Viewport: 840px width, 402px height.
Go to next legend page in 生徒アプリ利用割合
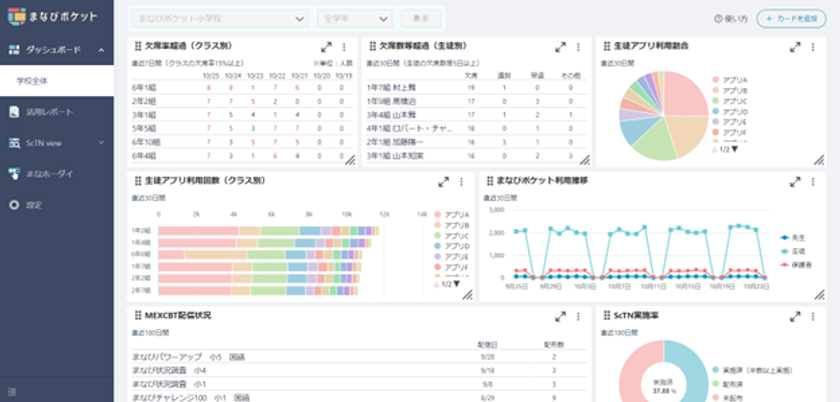[x=734, y=150]
